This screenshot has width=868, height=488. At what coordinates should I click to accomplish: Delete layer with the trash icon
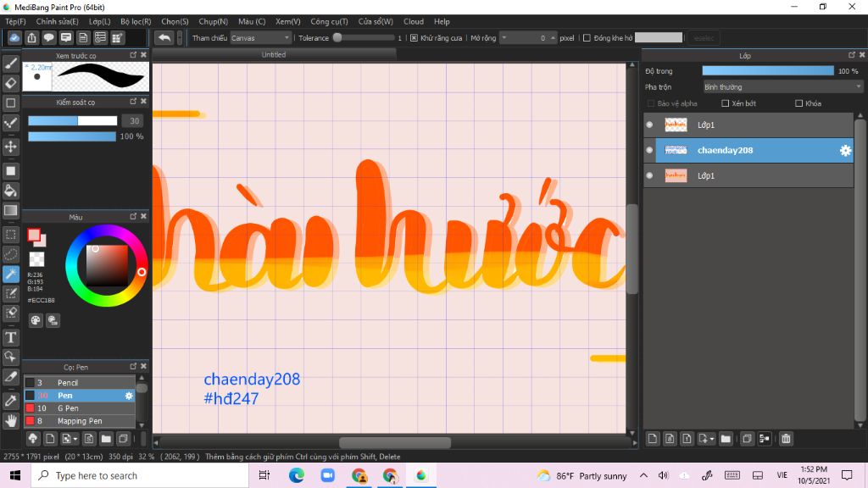click(786, 439)
